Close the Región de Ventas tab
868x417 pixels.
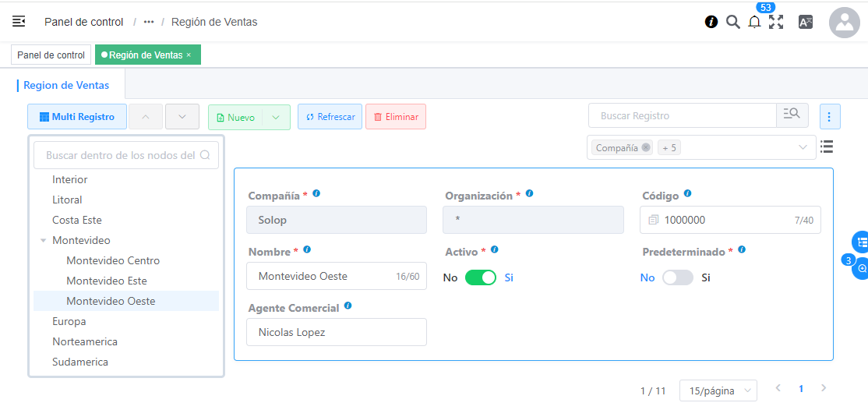pos(189,55)
